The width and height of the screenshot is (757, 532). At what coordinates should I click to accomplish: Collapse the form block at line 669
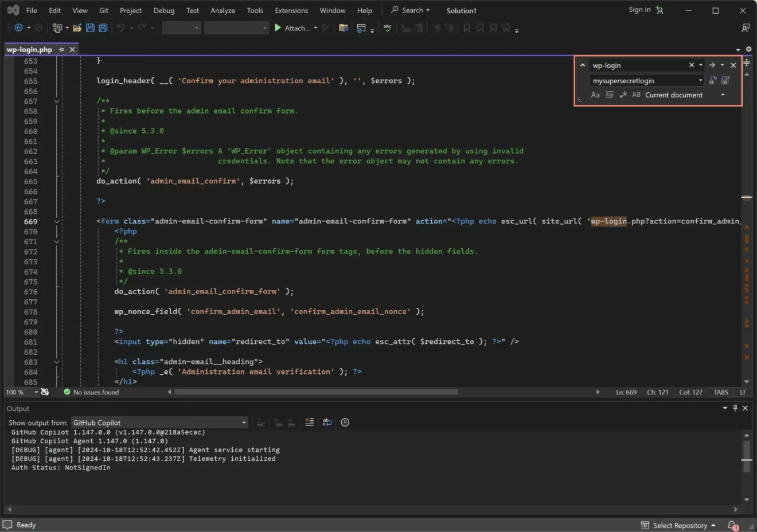coord(57,221)
